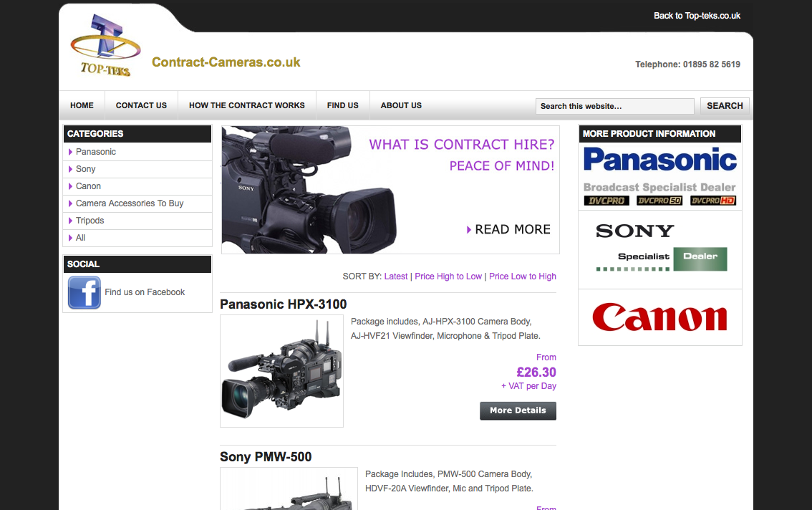Click Find us on Facebook link

point(145,292)
